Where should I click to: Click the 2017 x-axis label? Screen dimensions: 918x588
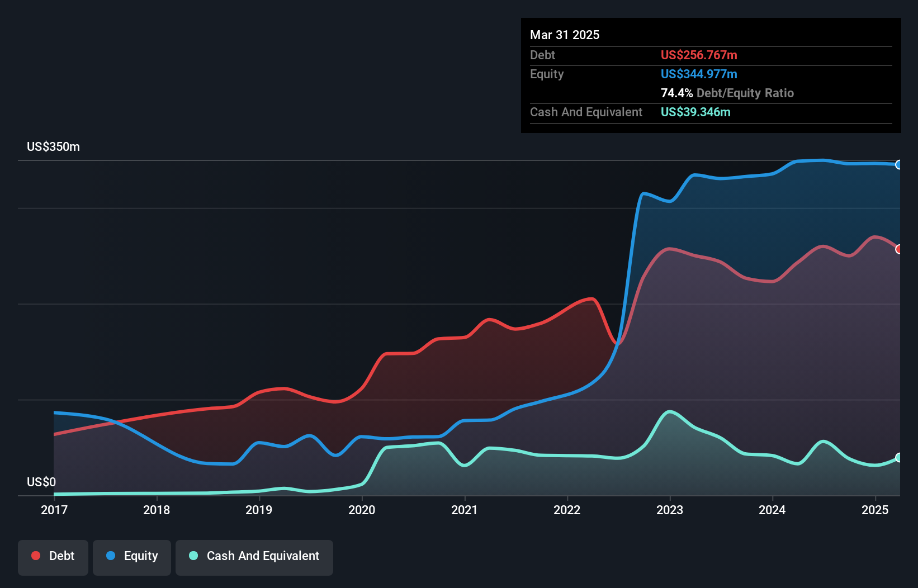pyautogui.click(x=54, y=510)
